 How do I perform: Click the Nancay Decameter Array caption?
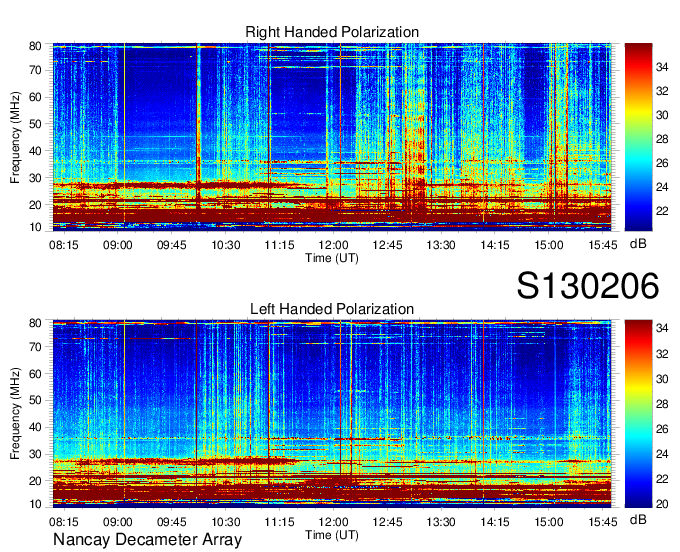[147, 540]
